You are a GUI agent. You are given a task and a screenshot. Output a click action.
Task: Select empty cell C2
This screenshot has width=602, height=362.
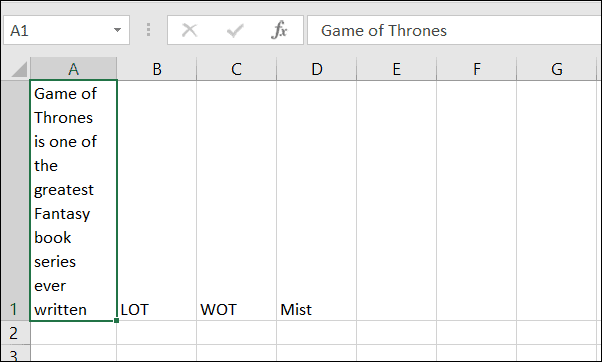236,333
